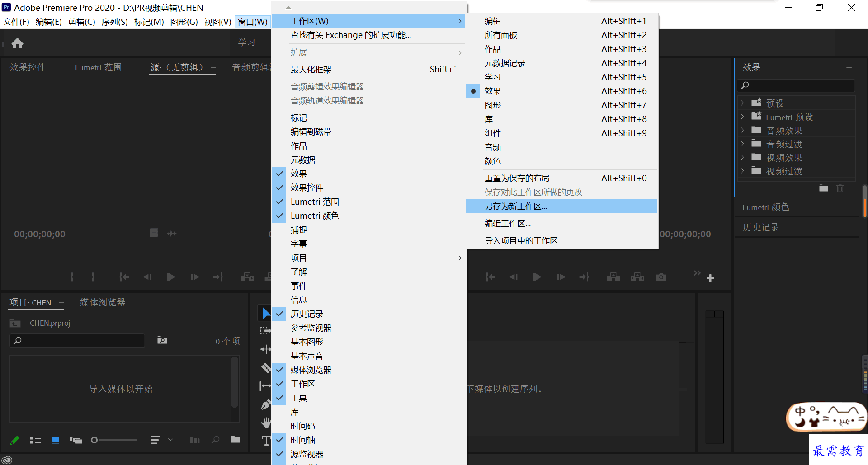Viewport: 868px width, 465px height.
Task: Select 重置为保存的布局 option
Action: (561, 178)
